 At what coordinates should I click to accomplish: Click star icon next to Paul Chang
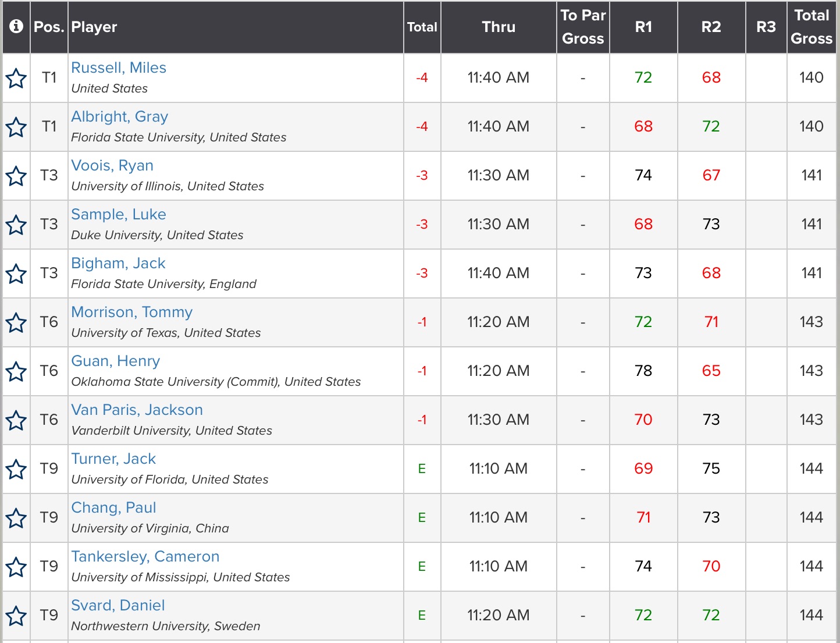pos(16,518)
